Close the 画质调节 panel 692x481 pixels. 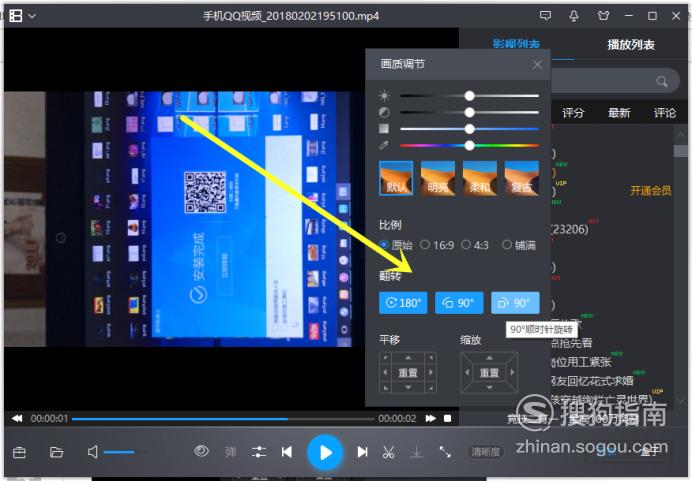tap(537, 65)
